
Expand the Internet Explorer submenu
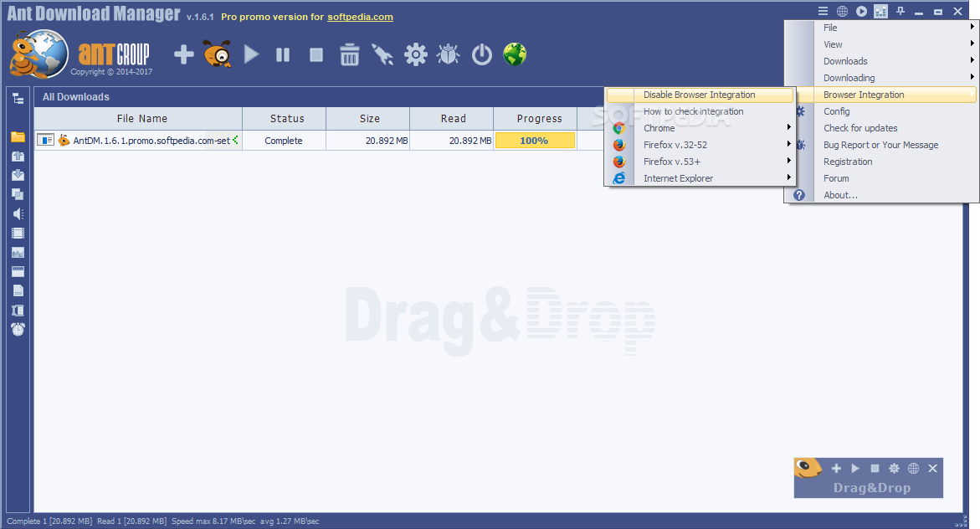point(700,178)
